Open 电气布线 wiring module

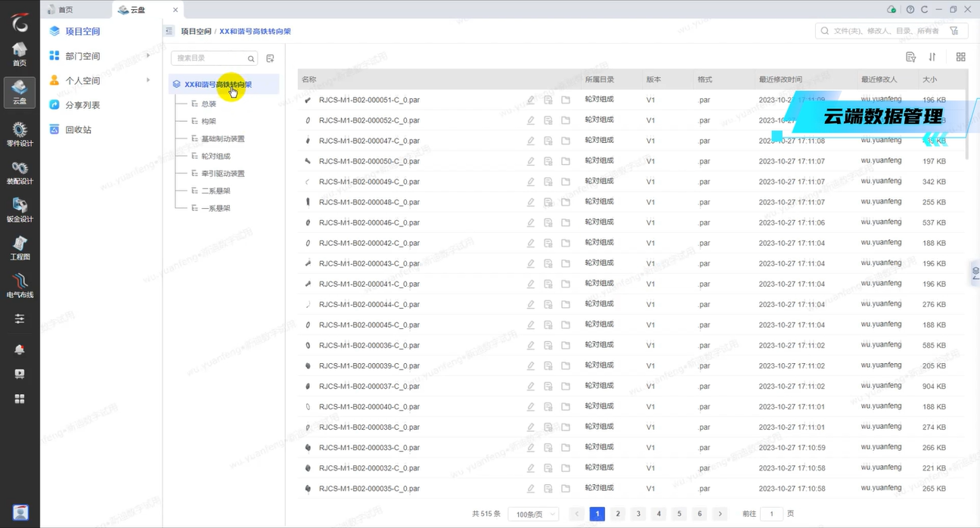point(20,285)
